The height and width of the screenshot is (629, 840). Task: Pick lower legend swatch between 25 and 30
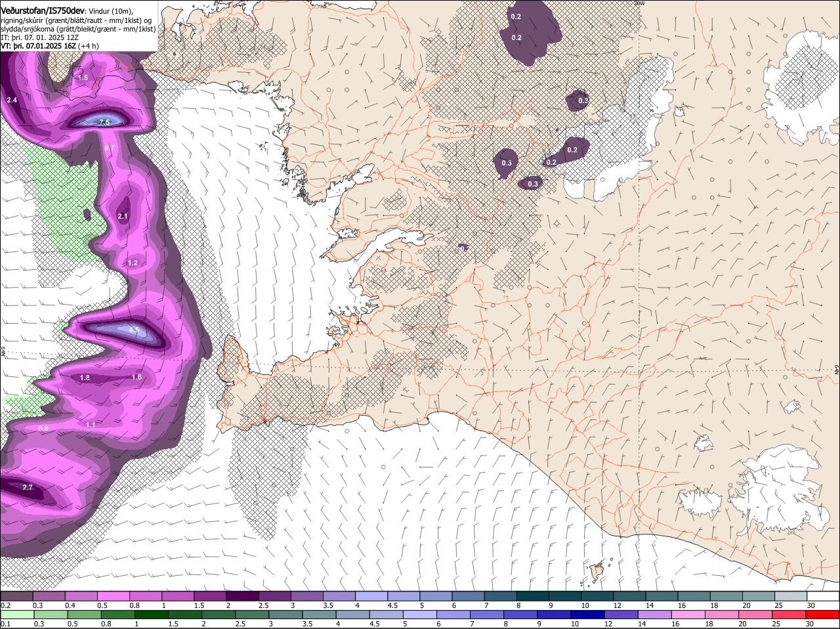791,615
